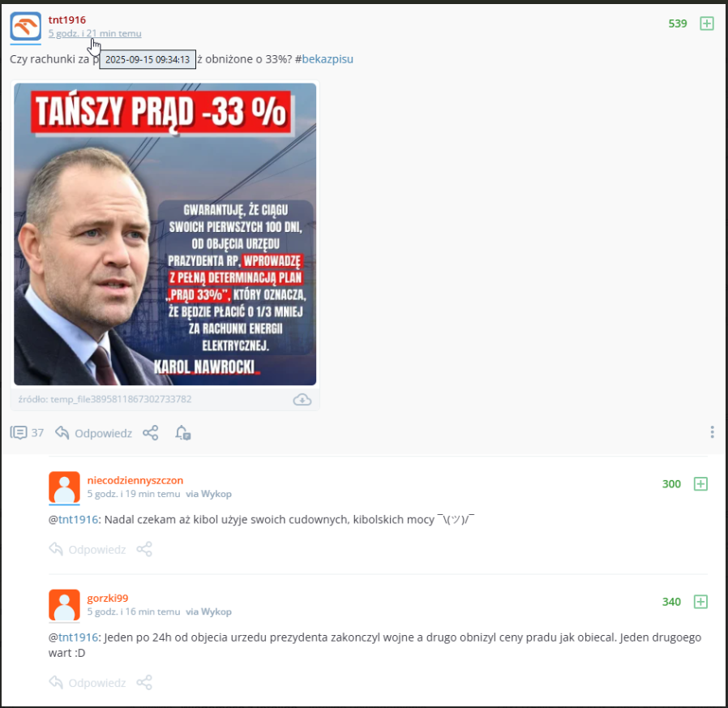This screenshot has width=728, height=708.
Task: Share the main post
Action: tap(151, 433)
